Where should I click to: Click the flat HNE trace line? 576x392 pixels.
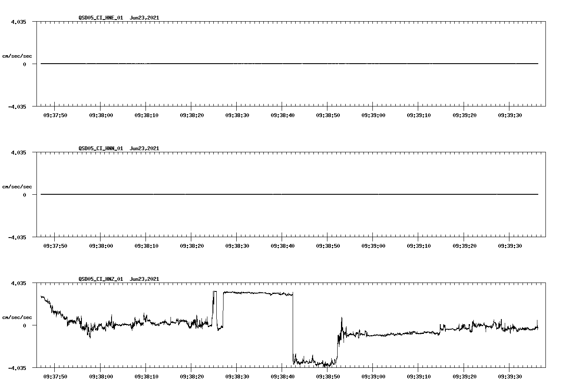tap(289, 64)
